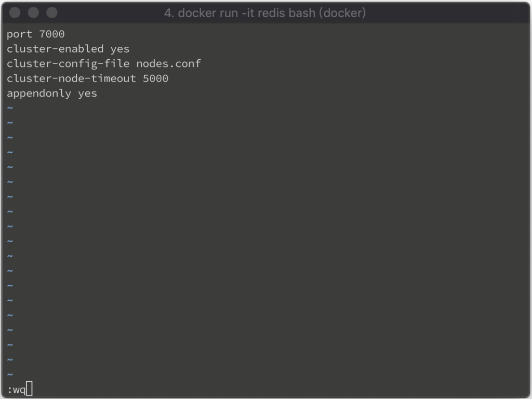Image resolution: width=532 pixels, height=399 pixels.
Task: Click the 'appendonly' setting name
Action: point(39,94)
